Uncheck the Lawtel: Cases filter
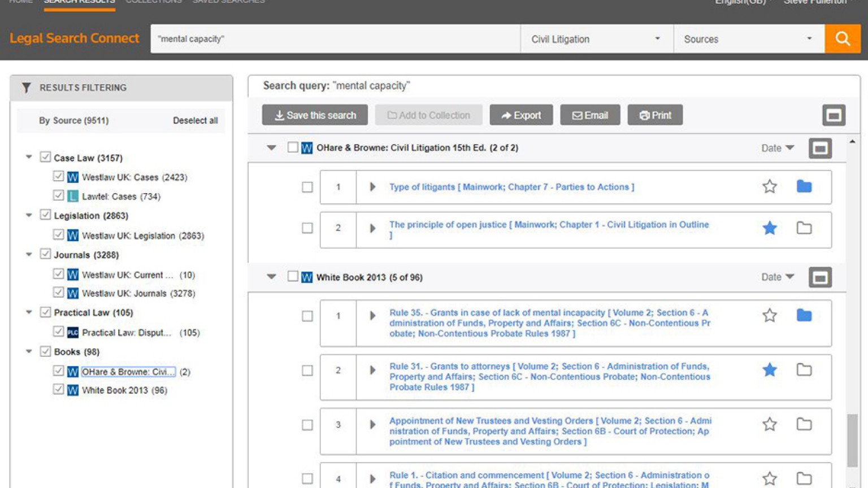Viewport: 868px width, 488px height. pyautogui.click(x=59, y=195)
